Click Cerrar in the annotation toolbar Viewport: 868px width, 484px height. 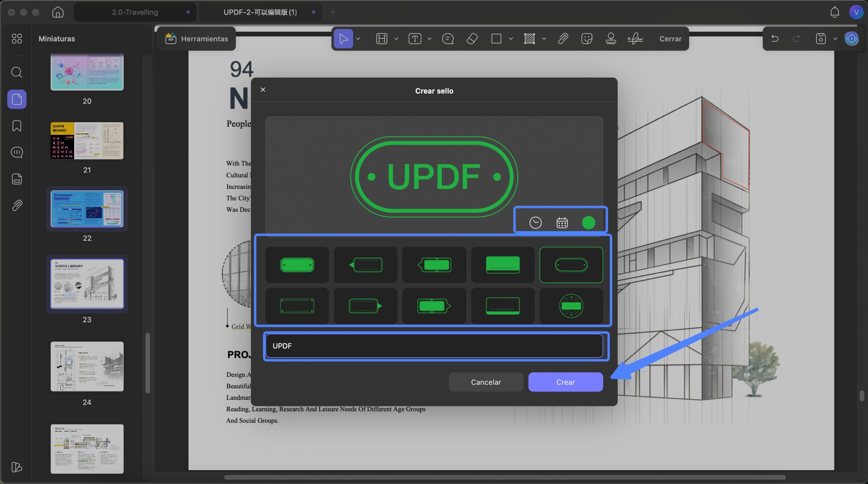pos(670,39)
